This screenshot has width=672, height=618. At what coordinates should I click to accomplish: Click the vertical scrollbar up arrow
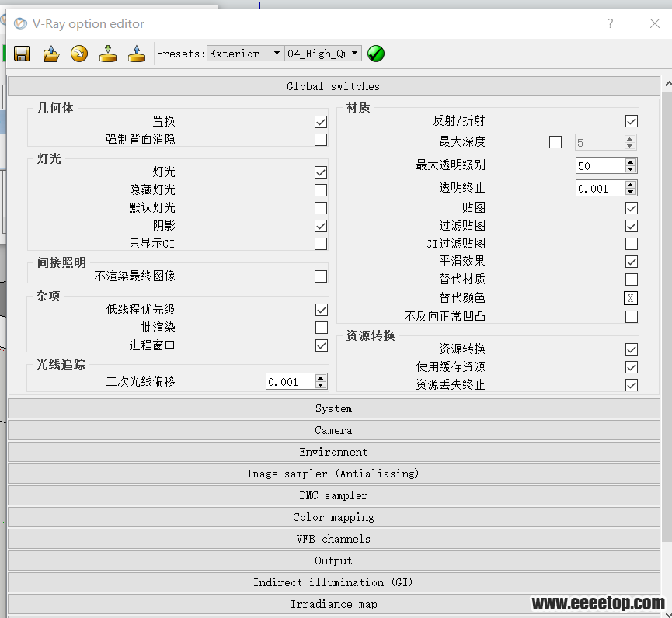(667, 84)
